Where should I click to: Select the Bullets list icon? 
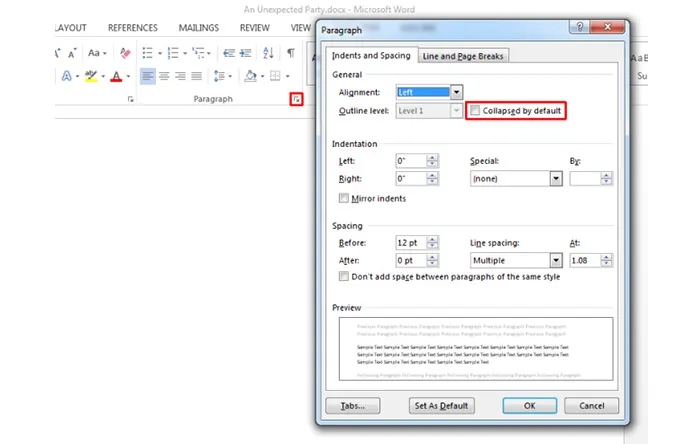(148, 53)
